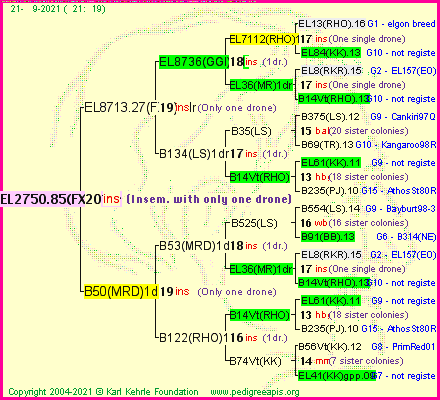The image size is (440, 400).
Task: Click 'Insem. with only one drone' text
Action: pos(209,199)
